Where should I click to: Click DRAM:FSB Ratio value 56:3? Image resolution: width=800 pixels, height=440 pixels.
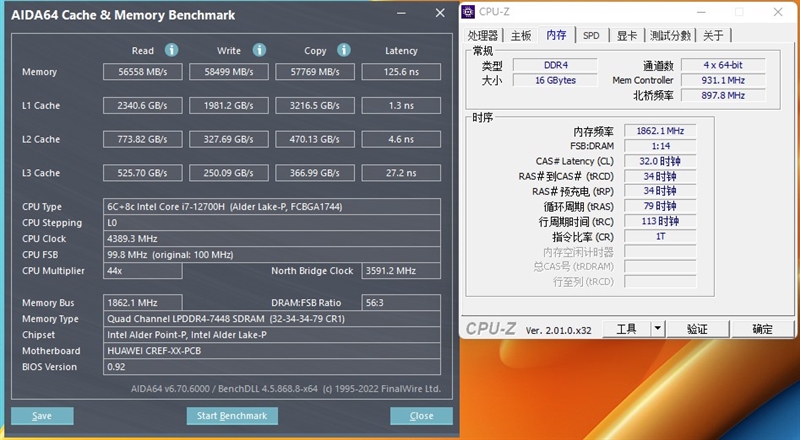click(401, 303)
